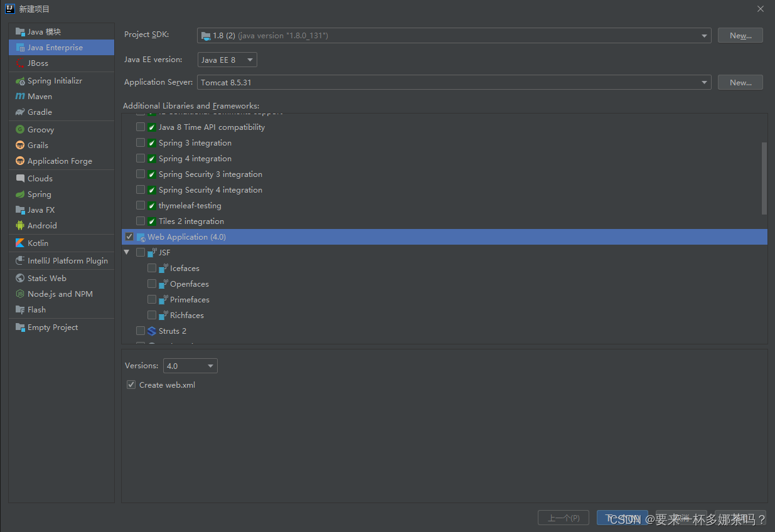Check the Struts 2 checkbox

[141, 331]
